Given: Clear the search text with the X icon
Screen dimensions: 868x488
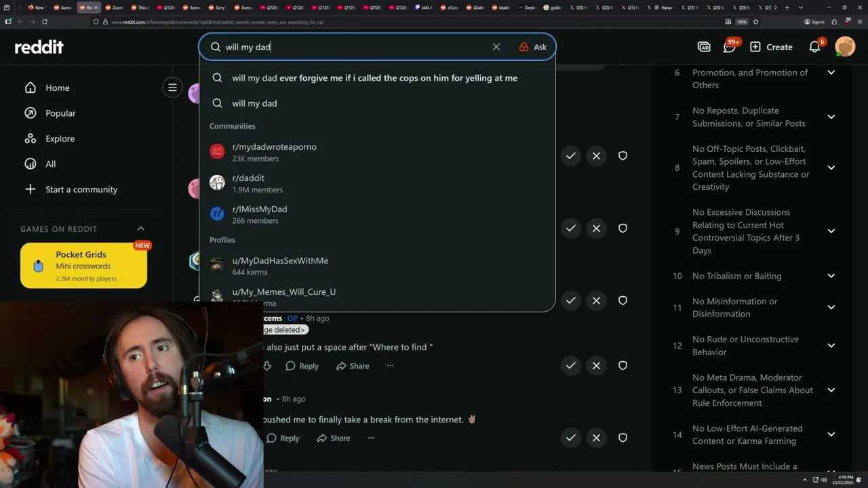Looking at the screenshot, I should (496, 47).
